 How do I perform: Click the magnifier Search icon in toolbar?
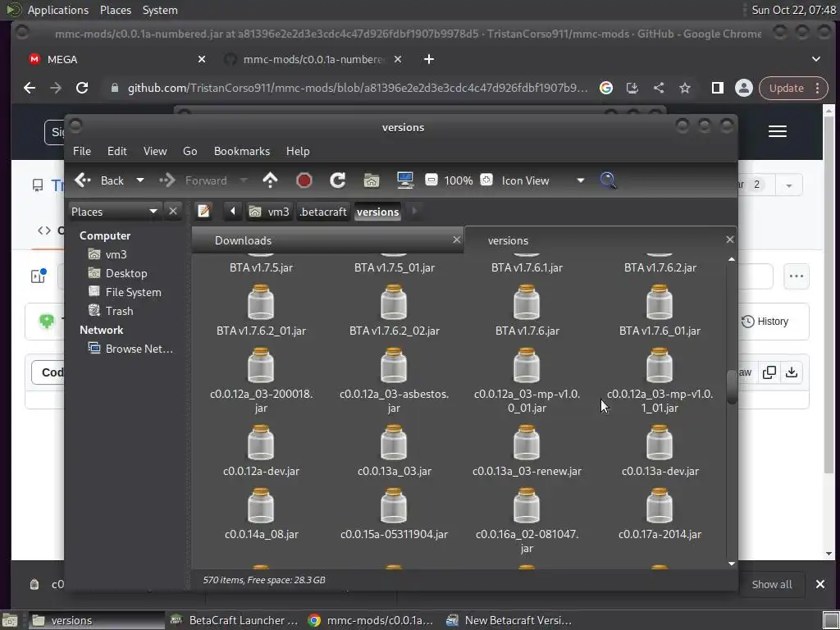click(608, 180)
